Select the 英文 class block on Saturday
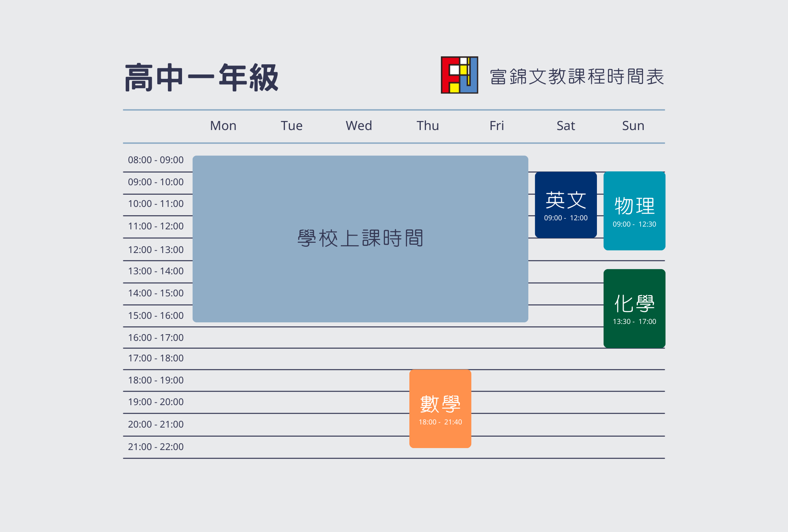The height and width of the screenshot is (532, 788). click(566, 204)
